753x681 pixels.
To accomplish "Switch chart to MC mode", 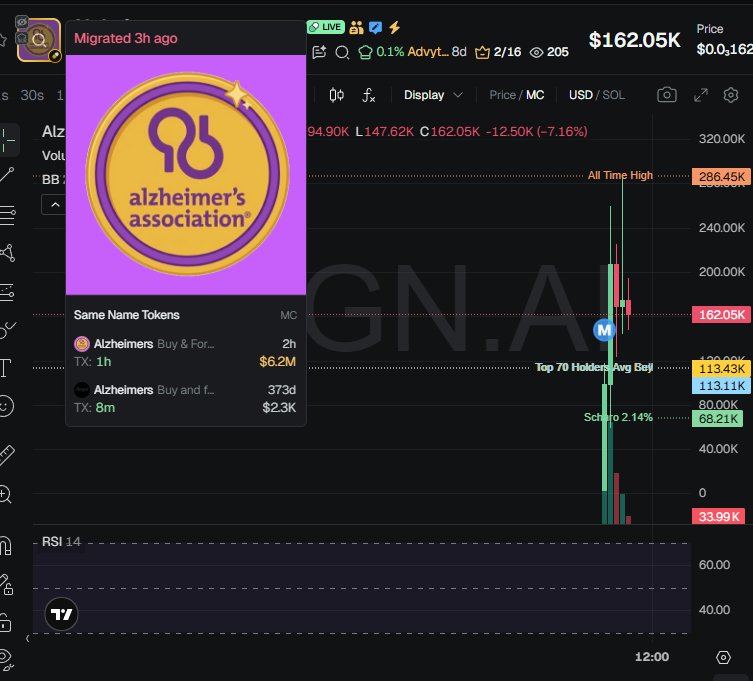I will point(535,95).
